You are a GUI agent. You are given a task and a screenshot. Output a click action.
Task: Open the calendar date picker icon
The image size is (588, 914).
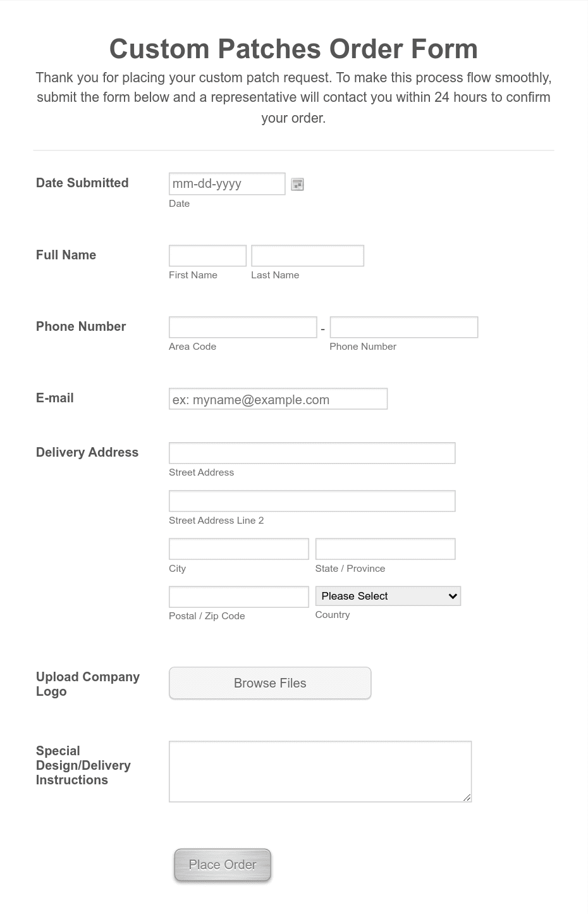[x=297, y=183]
